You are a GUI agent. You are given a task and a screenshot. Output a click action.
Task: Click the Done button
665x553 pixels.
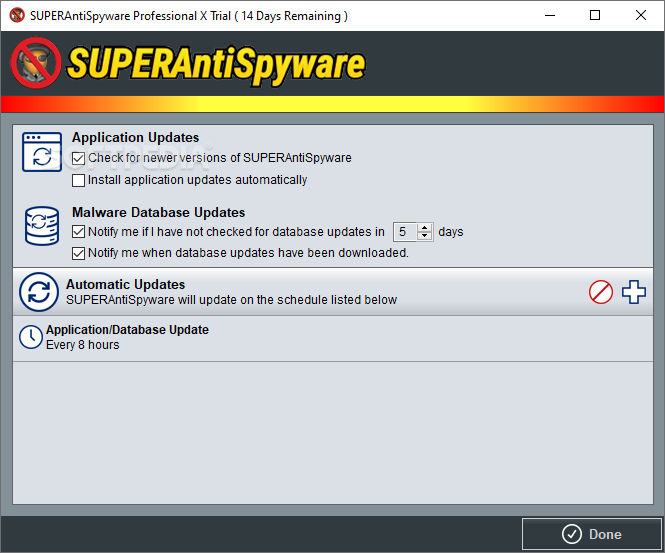pos(592,534)
